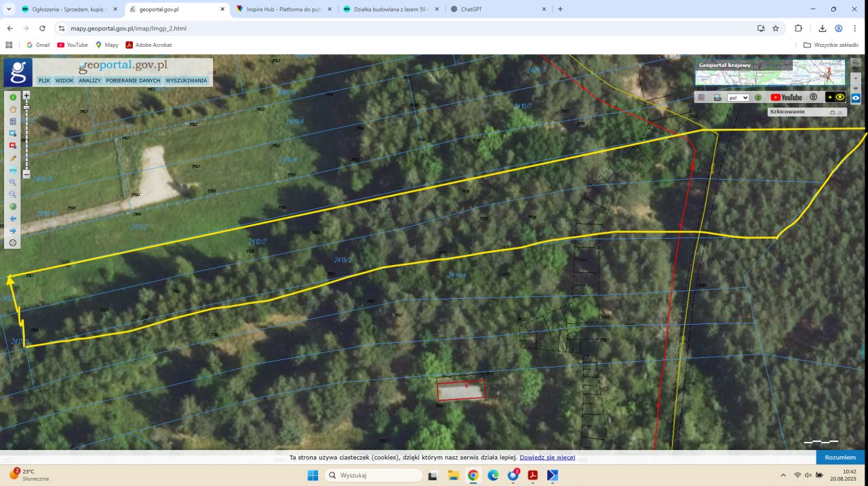The height and width of the screenshot is (486, 868).
Task: Open Chrome downloads icon
Action: [823, 28]
